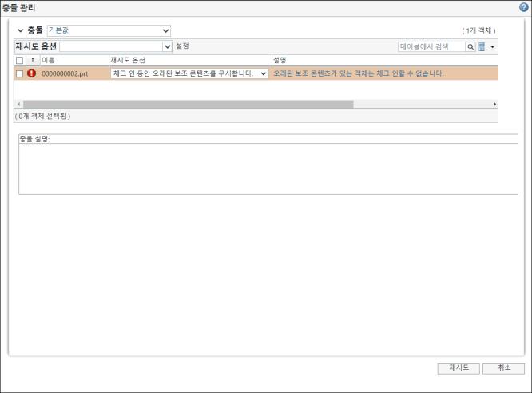Viewport: 532px width, 393px height.
Task: Sort by the status indicator column header
Action: point(33,60)
